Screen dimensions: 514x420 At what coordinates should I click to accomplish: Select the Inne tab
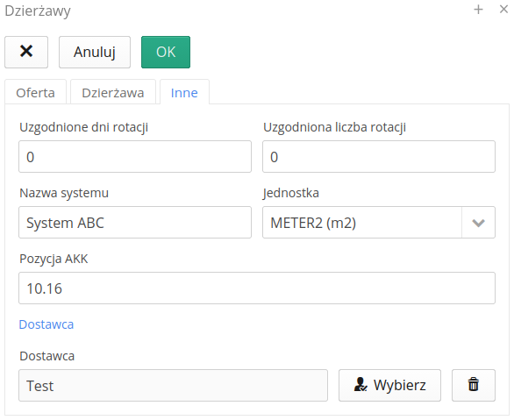pyautogui.click(x=184, y=92)
